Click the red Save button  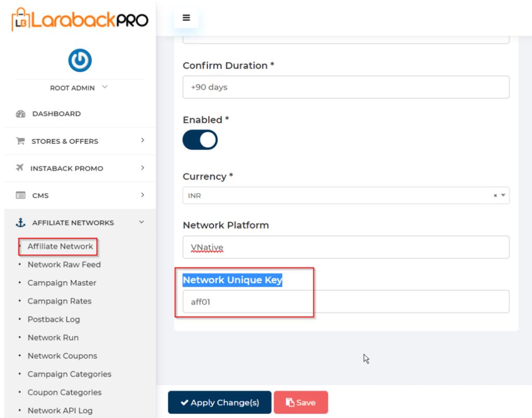tap(301, 402)
